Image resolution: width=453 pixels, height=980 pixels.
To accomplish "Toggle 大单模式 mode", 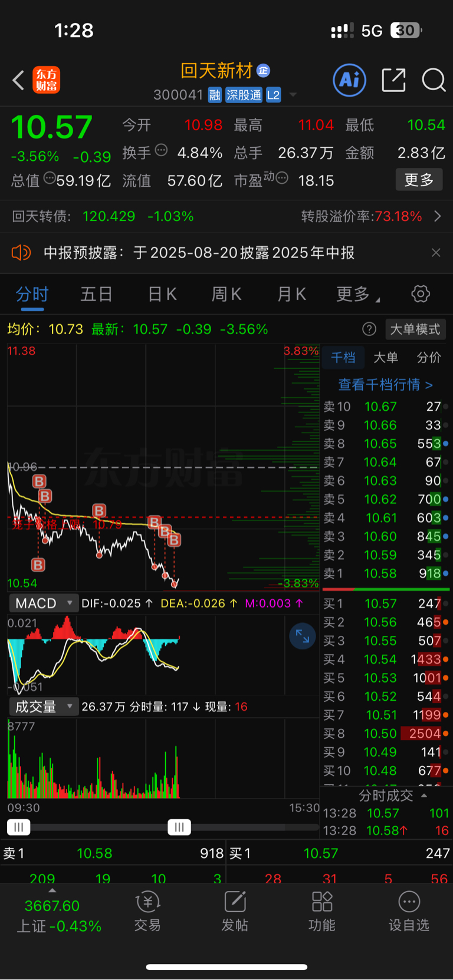I will click(x=415, y=329).
